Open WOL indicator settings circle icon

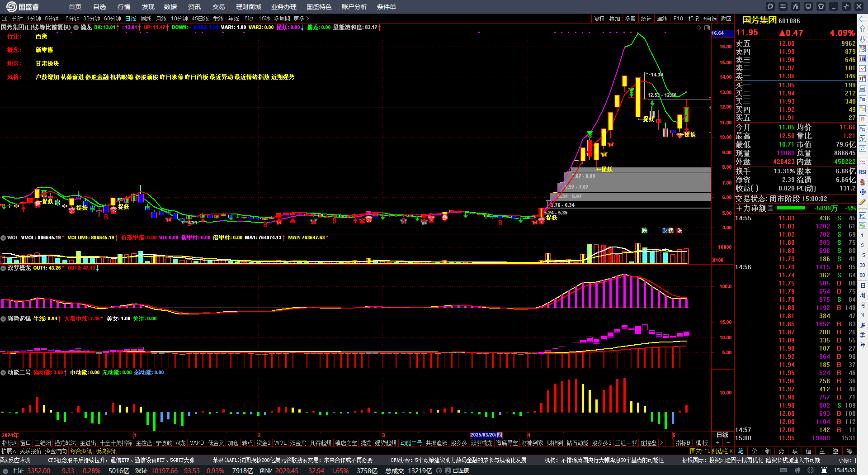pyautogui.click(x=3, y=237)
